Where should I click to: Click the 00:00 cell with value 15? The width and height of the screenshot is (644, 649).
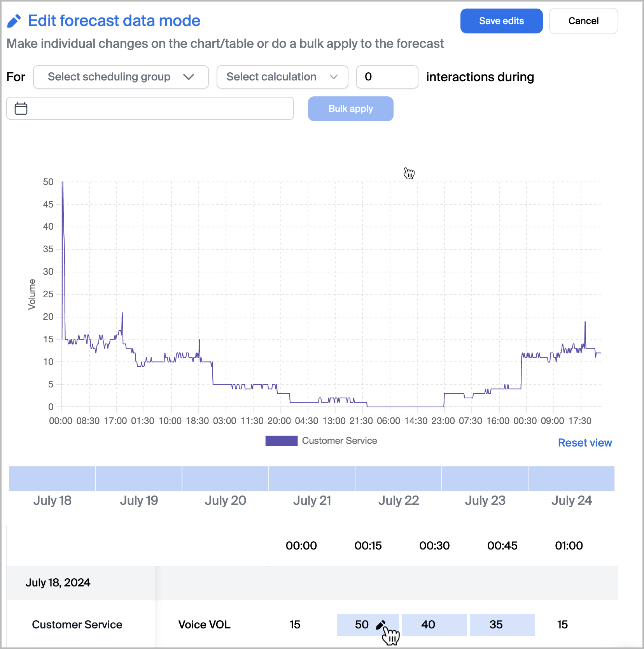[295, 625]
